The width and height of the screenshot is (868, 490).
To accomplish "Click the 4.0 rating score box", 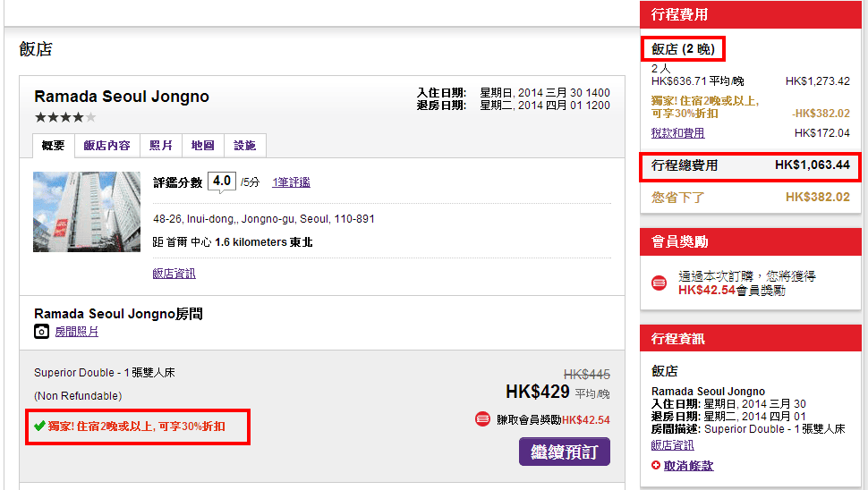I will tap(222, 182).
